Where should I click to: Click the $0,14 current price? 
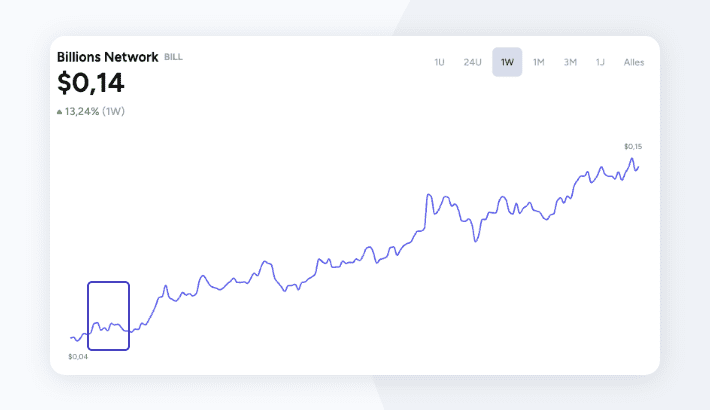click(x=91, y=83)
